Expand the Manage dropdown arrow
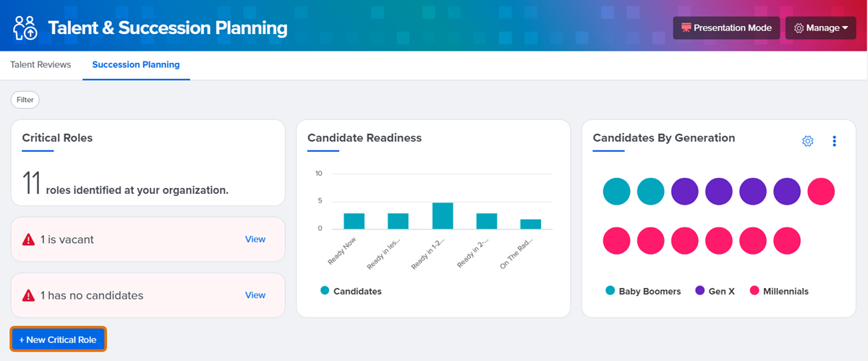868x361 pixels. (x=845, y=28)
